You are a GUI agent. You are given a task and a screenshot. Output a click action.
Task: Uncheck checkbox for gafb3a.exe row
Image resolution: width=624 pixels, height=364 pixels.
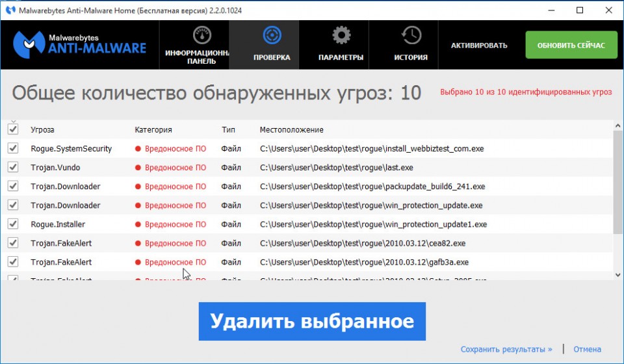pos(13,262)
